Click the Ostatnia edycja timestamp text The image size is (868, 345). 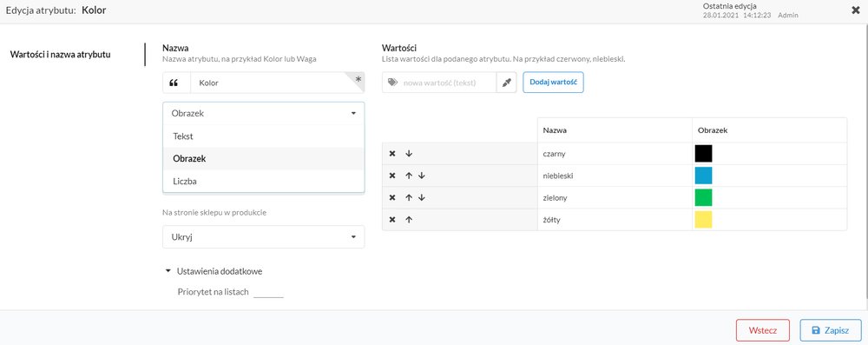[x=736, y=16]
